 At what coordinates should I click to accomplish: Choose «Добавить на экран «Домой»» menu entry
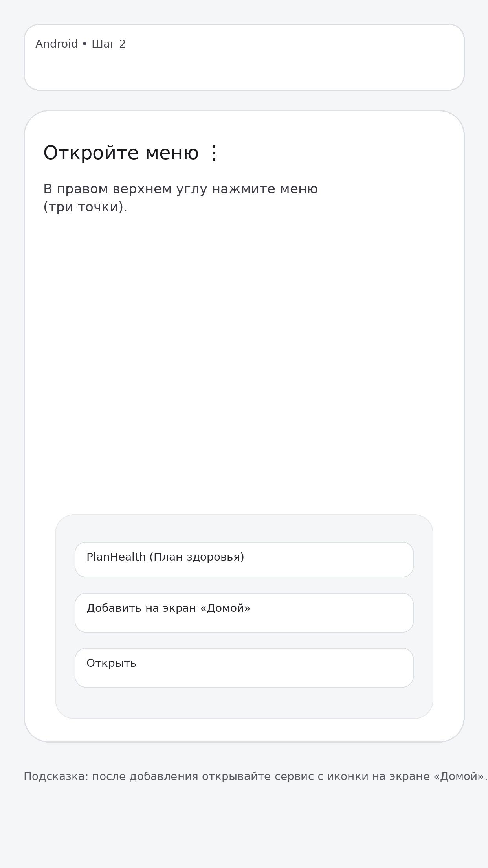pyautogui.click(x=244, y=612)
